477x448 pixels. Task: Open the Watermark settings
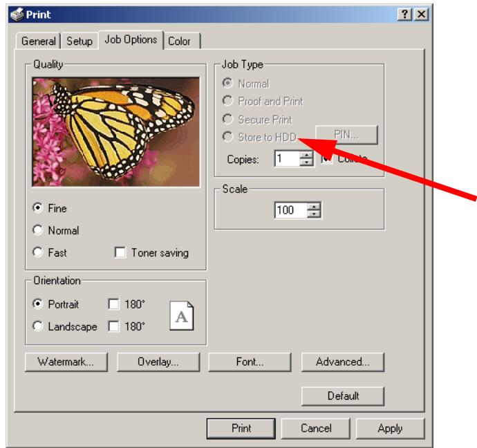point(66,362)
